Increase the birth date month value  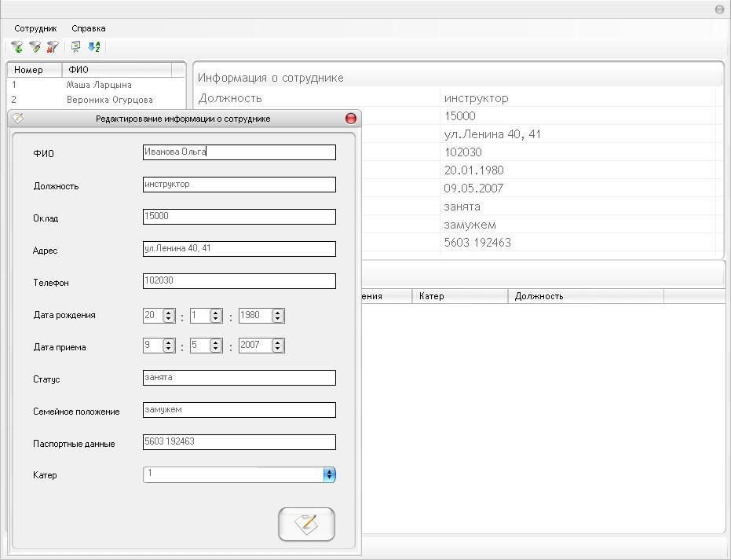[215, 313]
